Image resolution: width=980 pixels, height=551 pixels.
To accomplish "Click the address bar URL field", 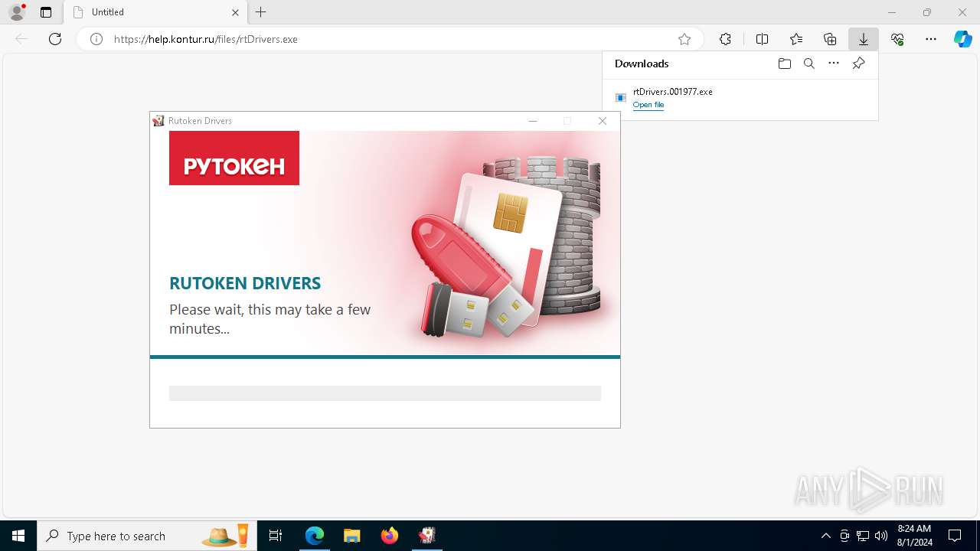I will (390, 39).
